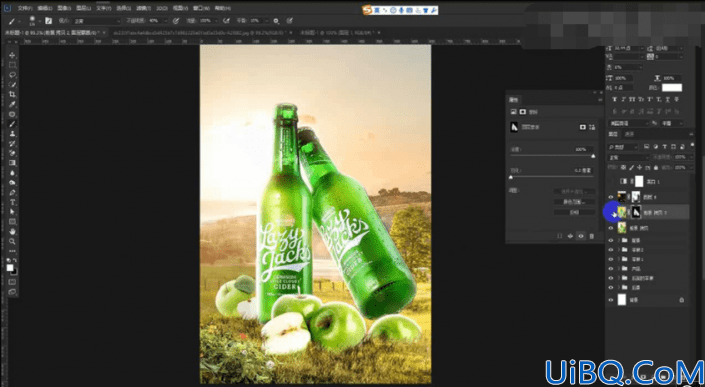
Task: Switch to the 通道 tab beside 图层
Action: pos(629,134)
